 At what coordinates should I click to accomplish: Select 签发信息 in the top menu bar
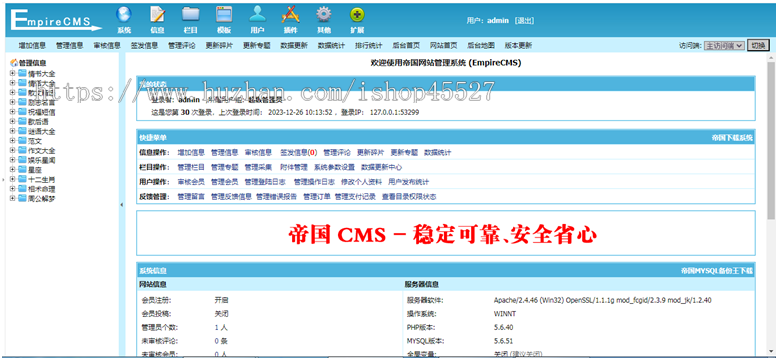[x=144, y=46]
